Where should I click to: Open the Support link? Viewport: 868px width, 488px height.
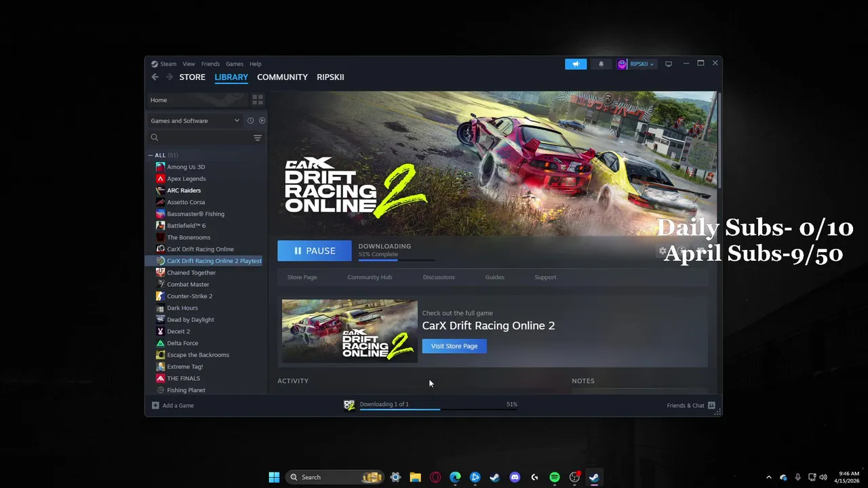pos(545,277)
